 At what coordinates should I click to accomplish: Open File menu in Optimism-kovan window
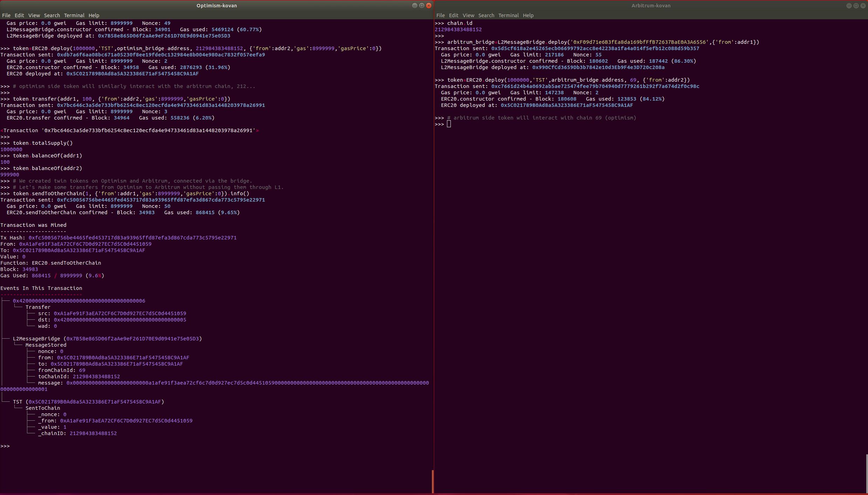tap(6, 15)
